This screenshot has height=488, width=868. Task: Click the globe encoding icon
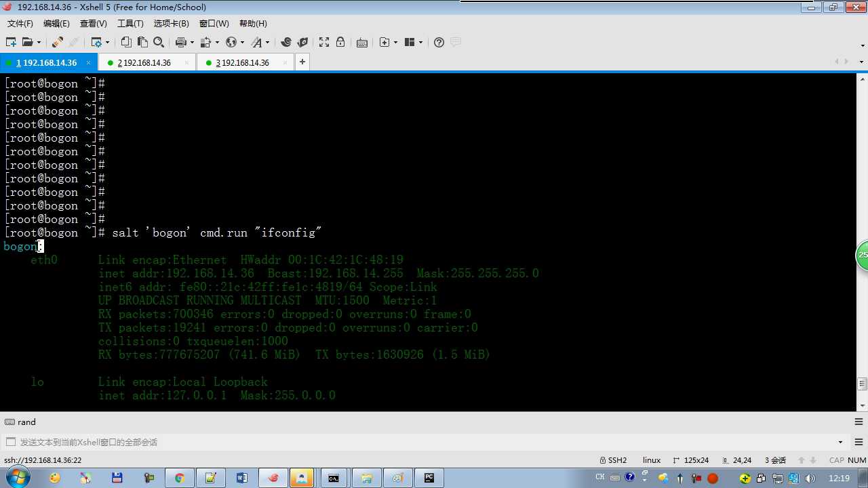coord(231,42)
